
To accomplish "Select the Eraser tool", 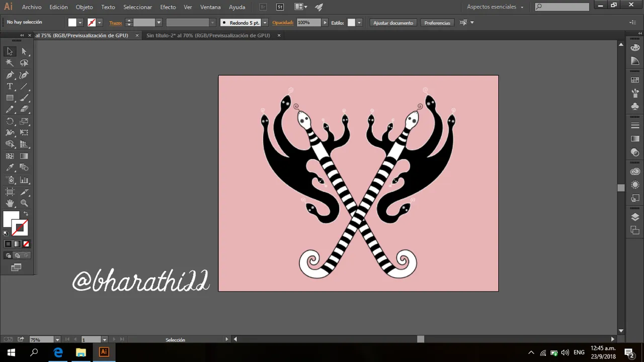I will tap(24, 109).
